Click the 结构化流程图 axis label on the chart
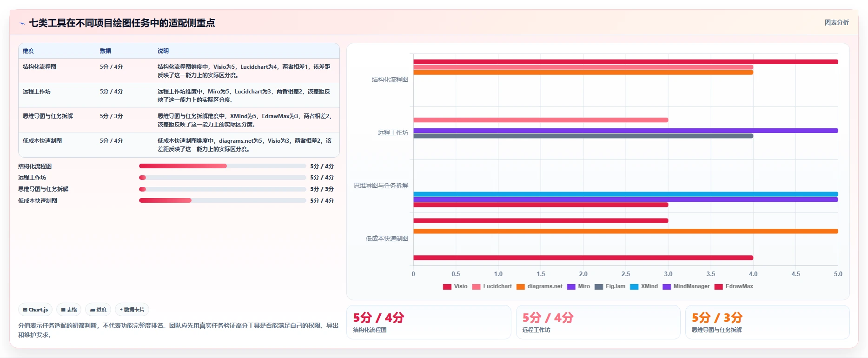The image size is (868, 358). pyautogui.click(x=390, y=80)
